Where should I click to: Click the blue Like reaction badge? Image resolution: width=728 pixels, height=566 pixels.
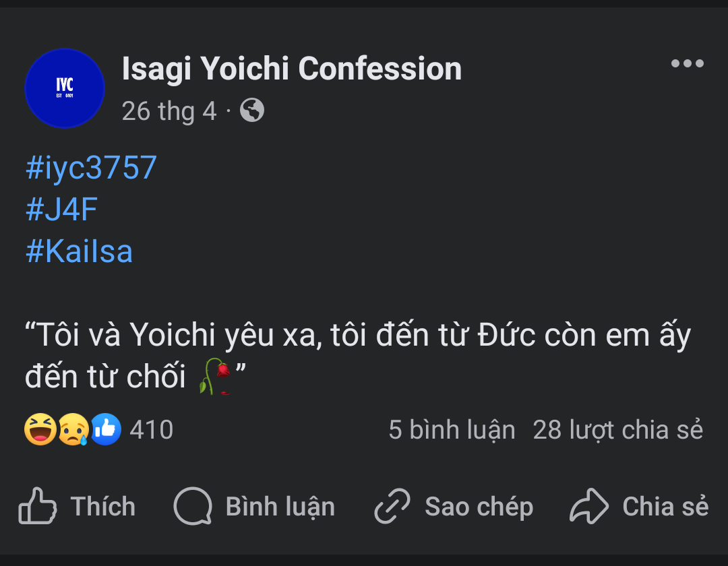[106, 430]
